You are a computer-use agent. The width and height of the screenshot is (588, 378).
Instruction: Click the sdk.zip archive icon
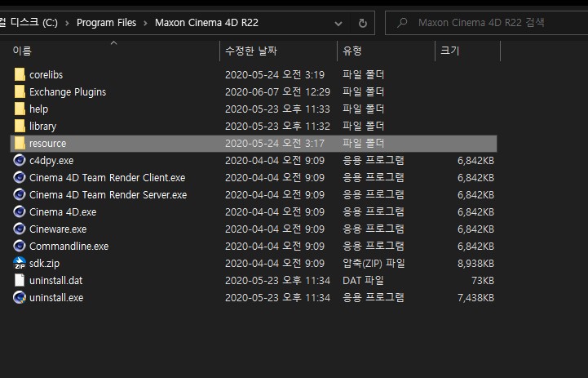click(x=20, y=263)
